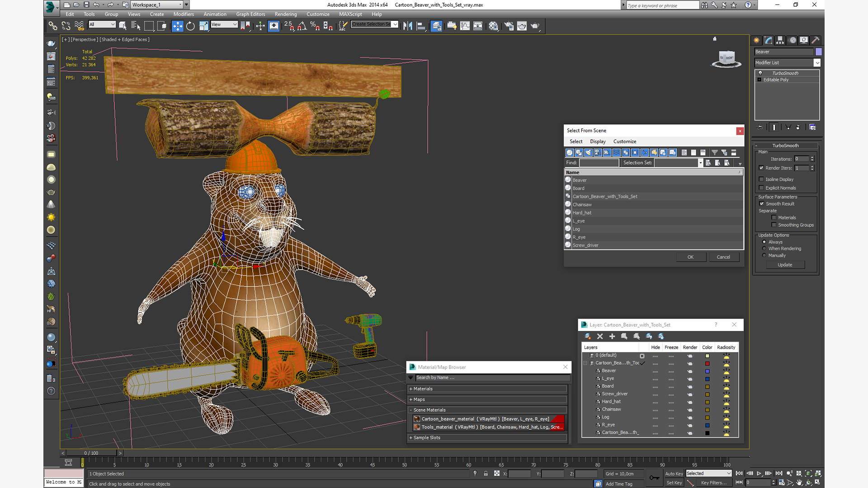Viewport: 868px width, 488px height.
Task: Collapse the Cartoon_Bea...th_Too layer tree
Action: point(585,363)
